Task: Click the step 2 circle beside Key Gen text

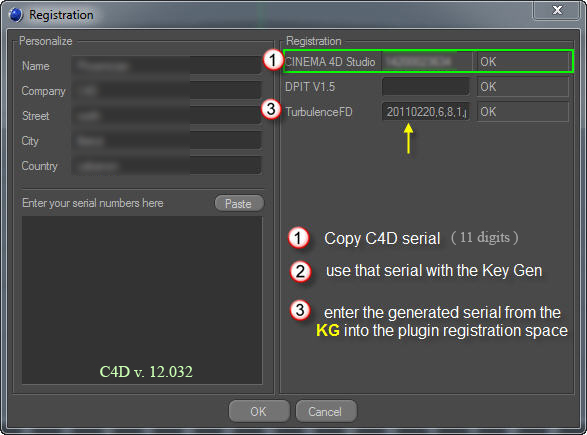Action: pyautogui.click(x=300, y=271)
